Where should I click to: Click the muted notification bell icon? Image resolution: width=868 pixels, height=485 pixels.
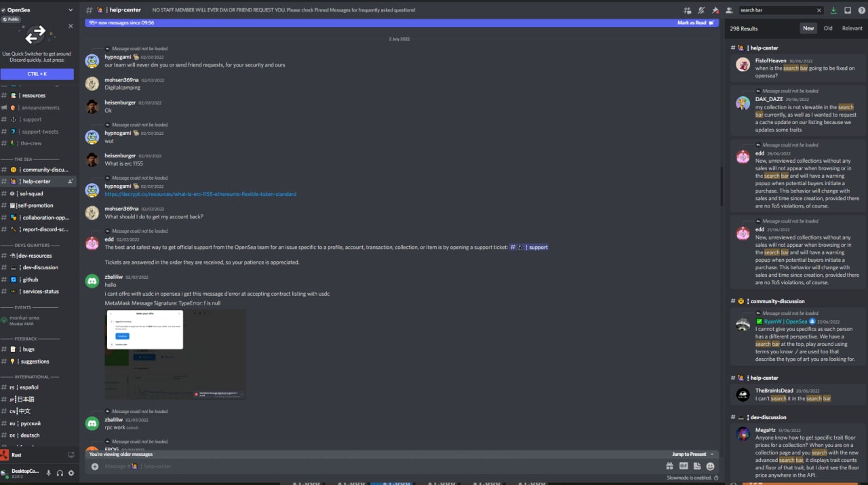pyautogui.click(x=701, y=10)
